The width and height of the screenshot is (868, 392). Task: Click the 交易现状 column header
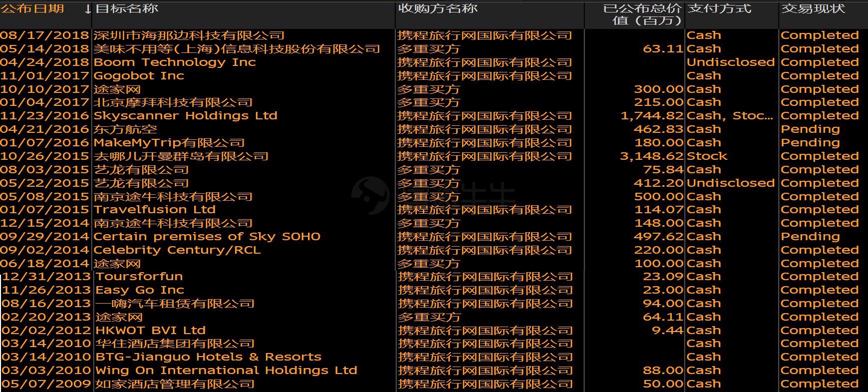[813, 8]
